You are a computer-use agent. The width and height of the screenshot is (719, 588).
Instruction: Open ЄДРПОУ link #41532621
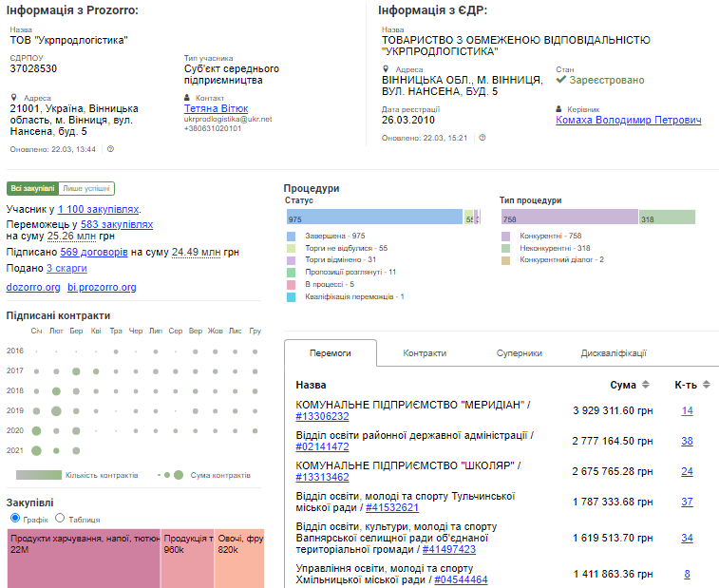click(x=392, y=508)
